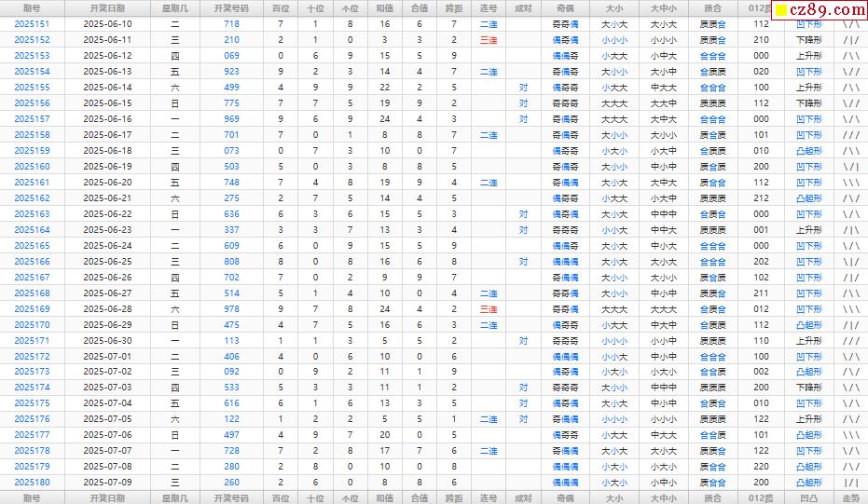The width and height of the screenshot is (868, 504).
Task: Click the 质合 column header at top
Action: coord(712,8)
